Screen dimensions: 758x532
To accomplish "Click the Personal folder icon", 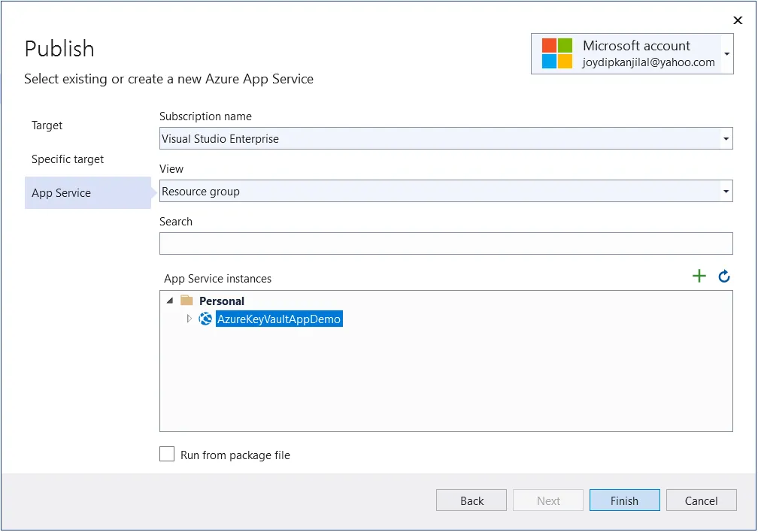I will [187, 301].
